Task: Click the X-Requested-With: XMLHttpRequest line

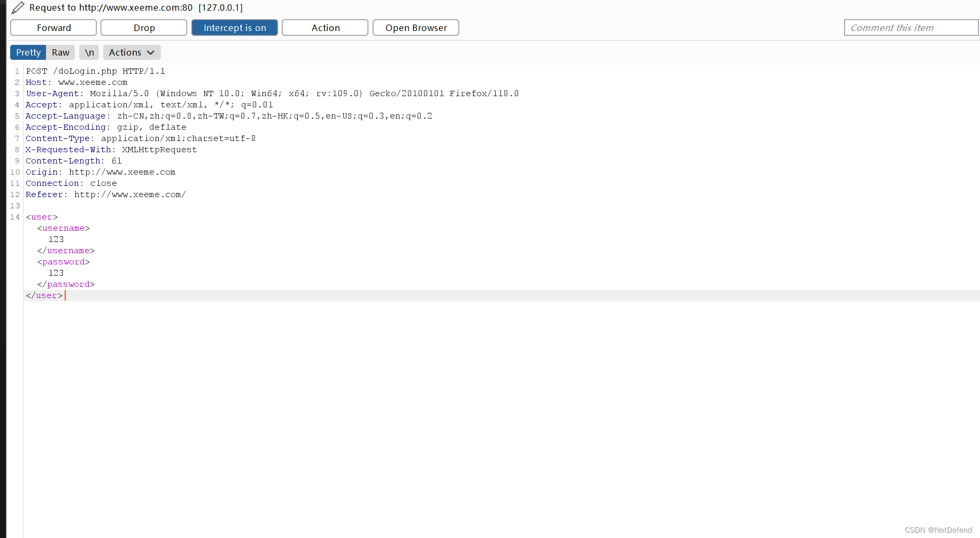Action: (x=111, y=150)
